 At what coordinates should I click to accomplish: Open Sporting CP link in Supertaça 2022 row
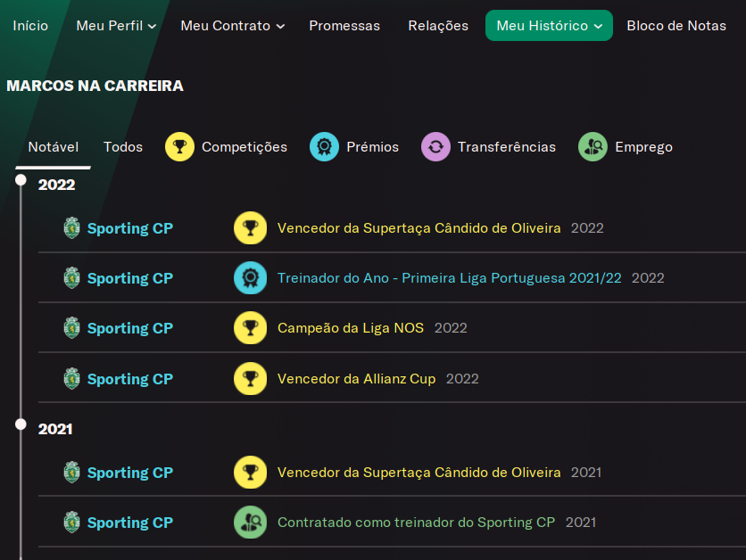click(x=130, y=228)
